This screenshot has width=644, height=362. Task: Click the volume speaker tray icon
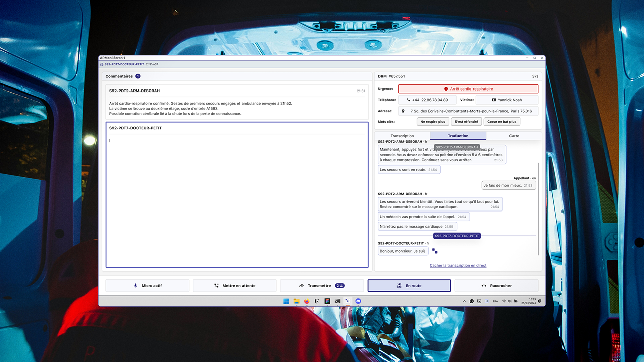pos(510,301)
